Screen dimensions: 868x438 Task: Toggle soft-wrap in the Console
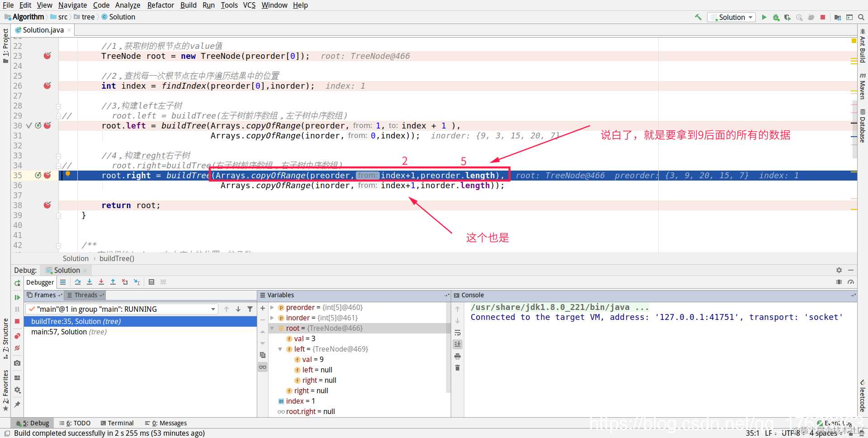tap(458, 333)
